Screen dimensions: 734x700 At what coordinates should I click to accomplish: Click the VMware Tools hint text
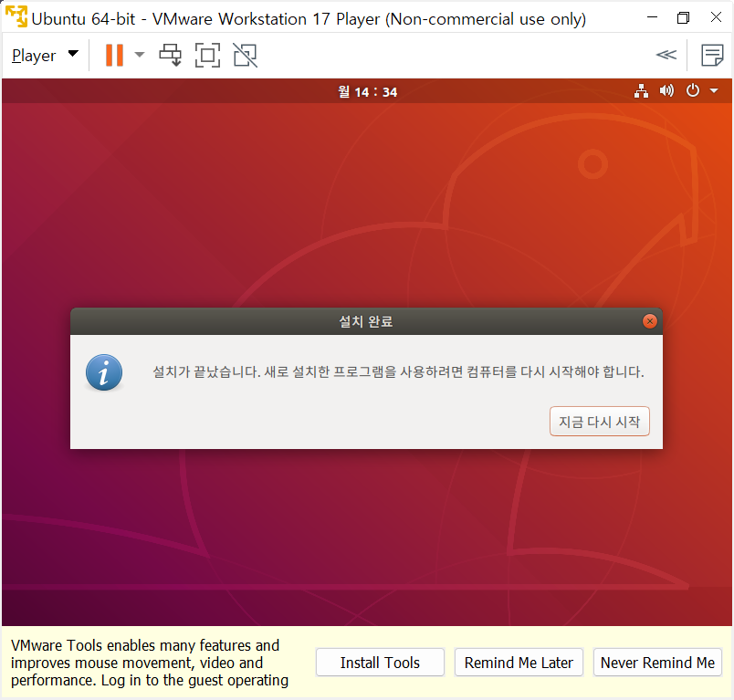tap(150, 663)
